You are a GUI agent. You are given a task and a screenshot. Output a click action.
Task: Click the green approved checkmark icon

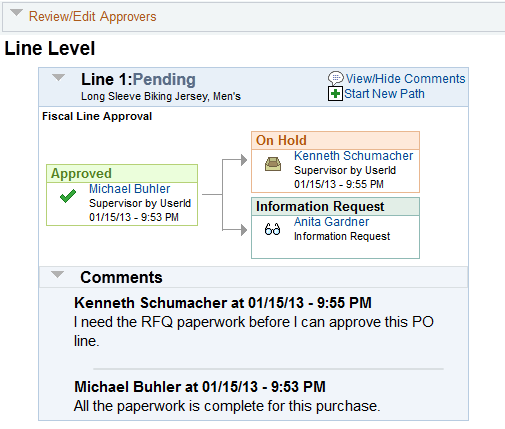tap(68, 196)
